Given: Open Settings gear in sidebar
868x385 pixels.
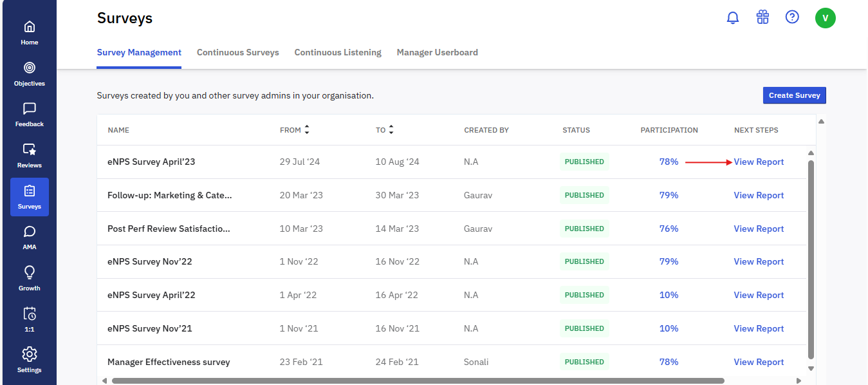Looking at the screenshot, I should [30, 360].
